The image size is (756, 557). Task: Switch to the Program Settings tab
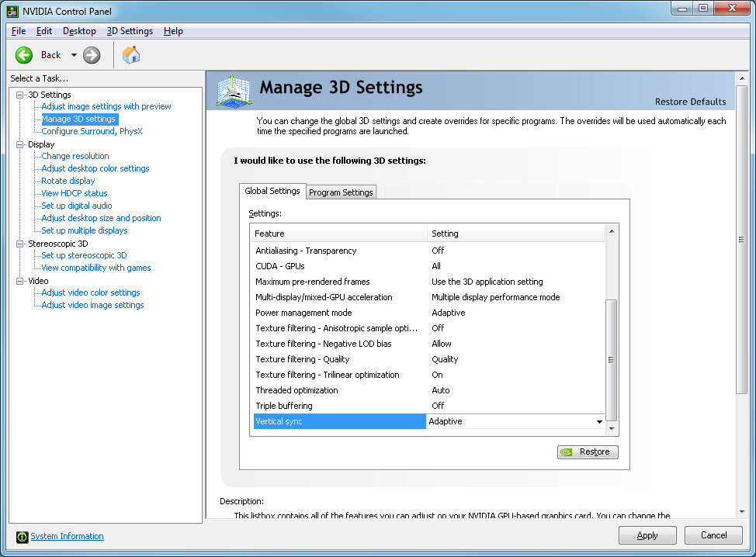[x=341, y=192]
